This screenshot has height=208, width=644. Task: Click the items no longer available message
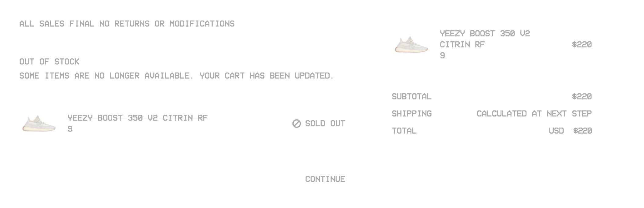pos(176,76)
